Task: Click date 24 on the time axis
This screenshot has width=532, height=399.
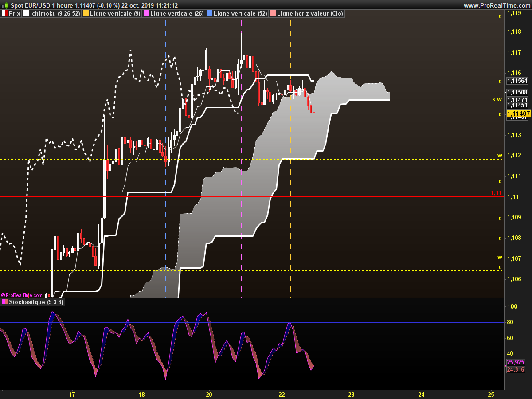Action: point(421,394)
